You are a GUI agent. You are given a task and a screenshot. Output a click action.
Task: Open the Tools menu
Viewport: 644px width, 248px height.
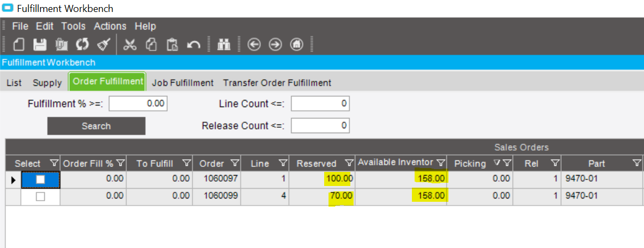[x=74, y=26]
